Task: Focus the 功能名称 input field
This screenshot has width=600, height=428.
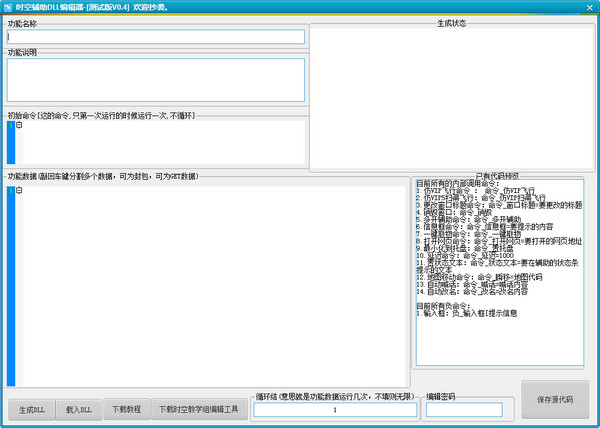Action: 155,37
